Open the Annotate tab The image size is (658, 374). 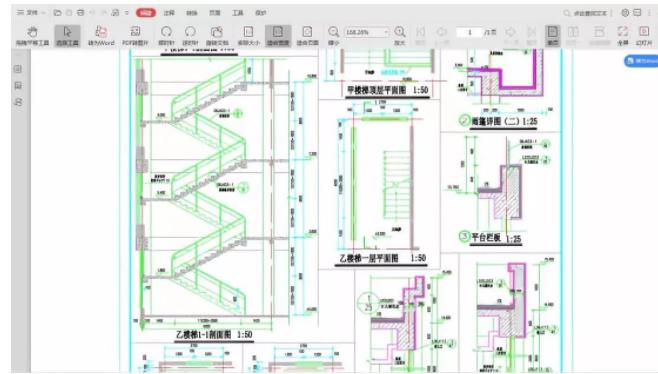click(169, 13)
